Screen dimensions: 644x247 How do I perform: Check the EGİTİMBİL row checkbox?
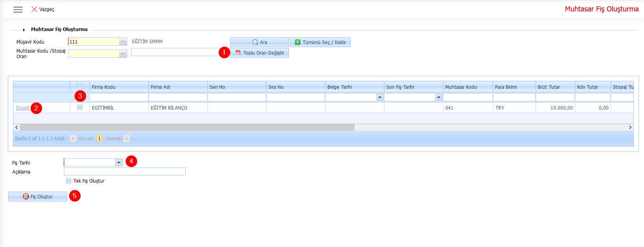pos(80,108)
